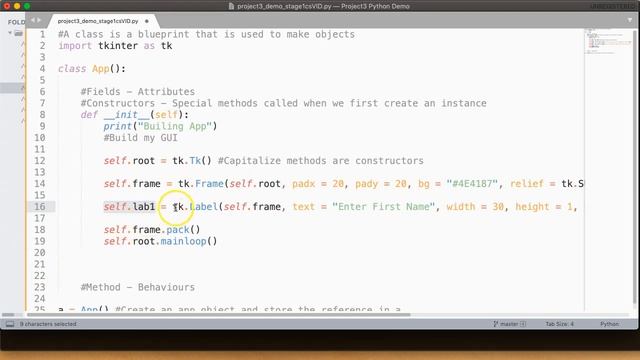
Task: Click the window title 'Project3 Python Demo'
Action: pyautogui.click(x=375, y=6)
